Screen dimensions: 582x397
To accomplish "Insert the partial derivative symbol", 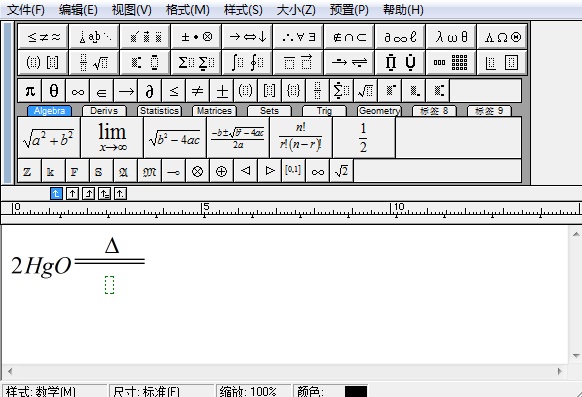I will point(149,91).
